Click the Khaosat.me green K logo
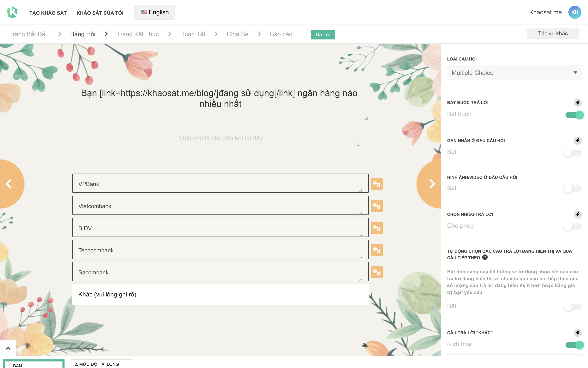This screenshot has width=588, height=368. pos(12,12)
